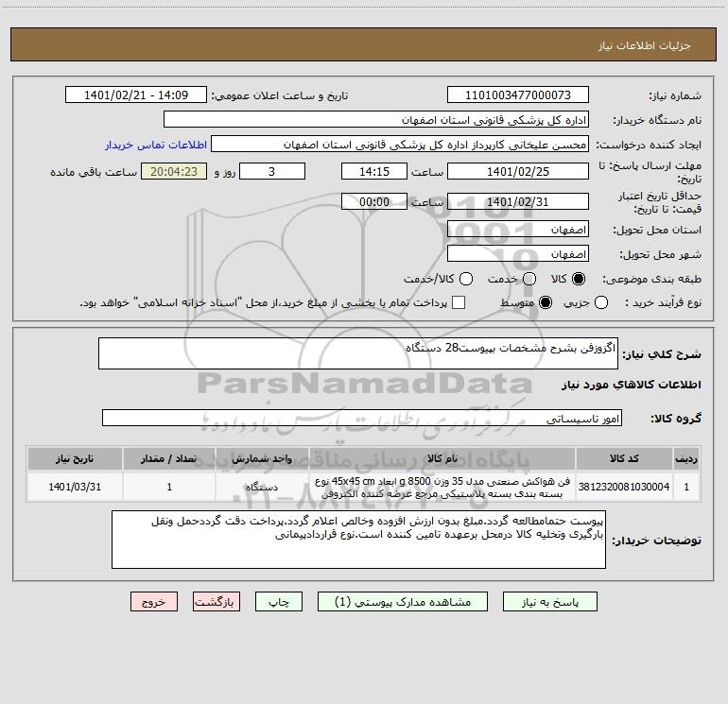
Task: Click the گروه کالا field امور تاسیساتی
Action: [362, 418]
